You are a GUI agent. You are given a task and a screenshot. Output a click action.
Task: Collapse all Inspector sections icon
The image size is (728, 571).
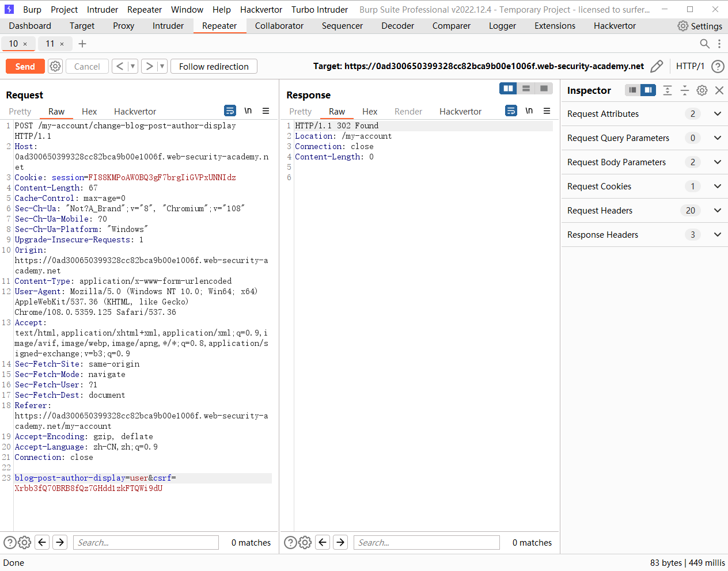click(x=685, y=90)
